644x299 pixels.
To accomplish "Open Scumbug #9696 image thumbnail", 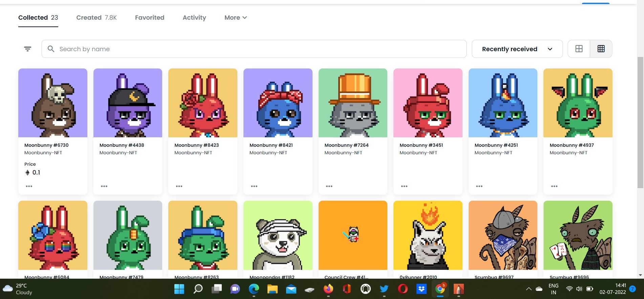I will click(578, 235).
